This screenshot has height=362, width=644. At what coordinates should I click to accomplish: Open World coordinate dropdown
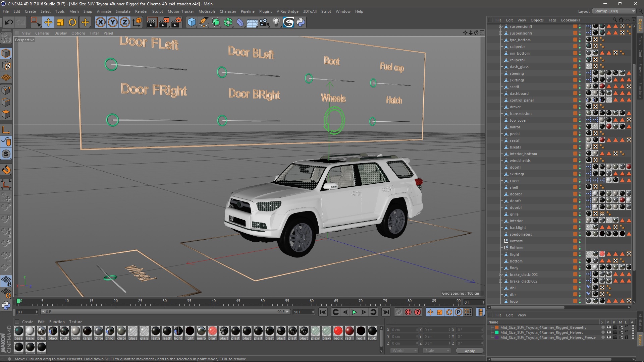[x=404, y=351]
